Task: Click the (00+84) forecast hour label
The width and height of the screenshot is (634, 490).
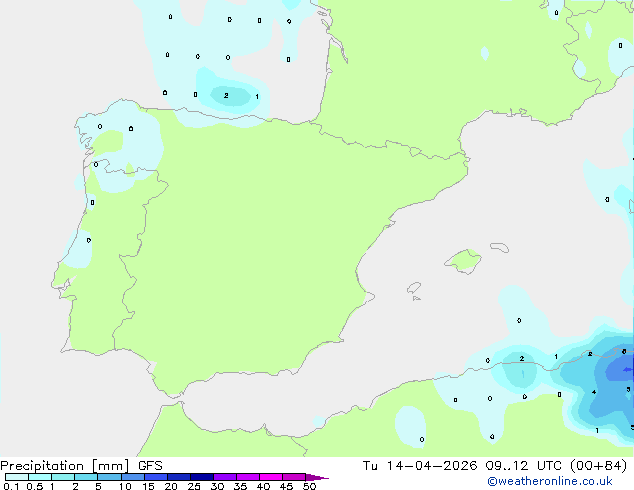Action: click(x=598, y=466)
